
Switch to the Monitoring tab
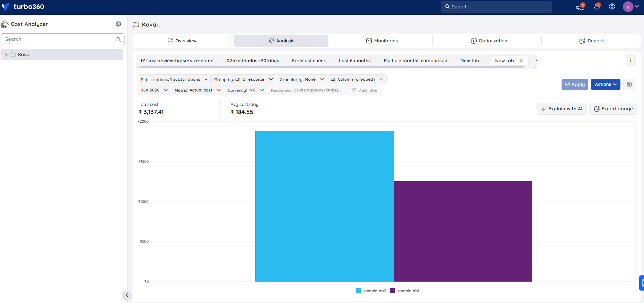(x=382, y=41)
